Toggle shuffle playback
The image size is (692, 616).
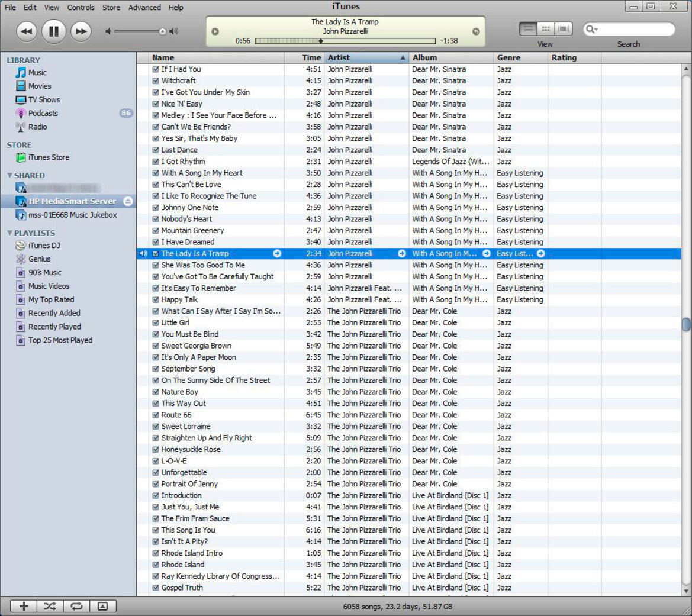click(50, 607)
